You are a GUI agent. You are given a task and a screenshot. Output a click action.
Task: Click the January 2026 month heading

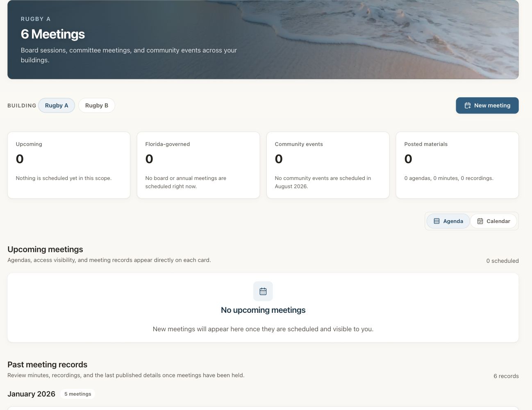(x=31, y=394)
